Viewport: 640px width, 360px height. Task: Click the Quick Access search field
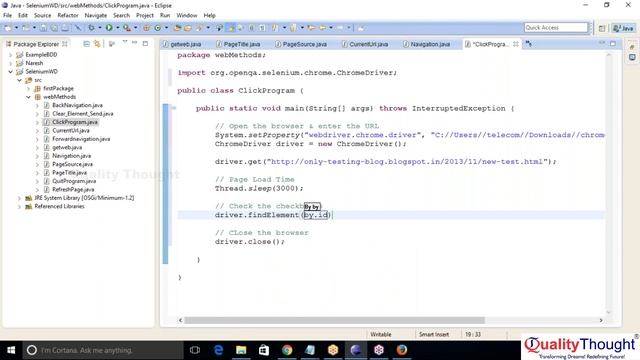tap(556, 28)
